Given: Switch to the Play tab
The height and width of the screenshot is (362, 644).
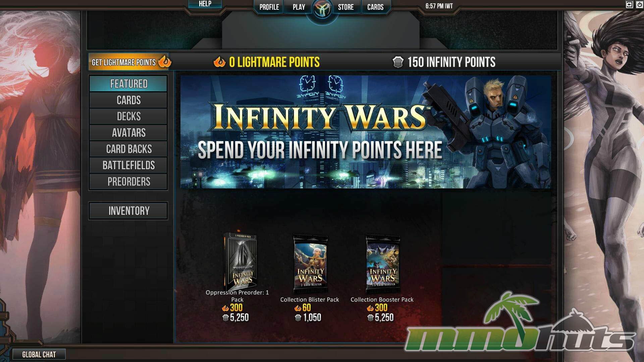Looking at the screenshot, I should point(299,7).
